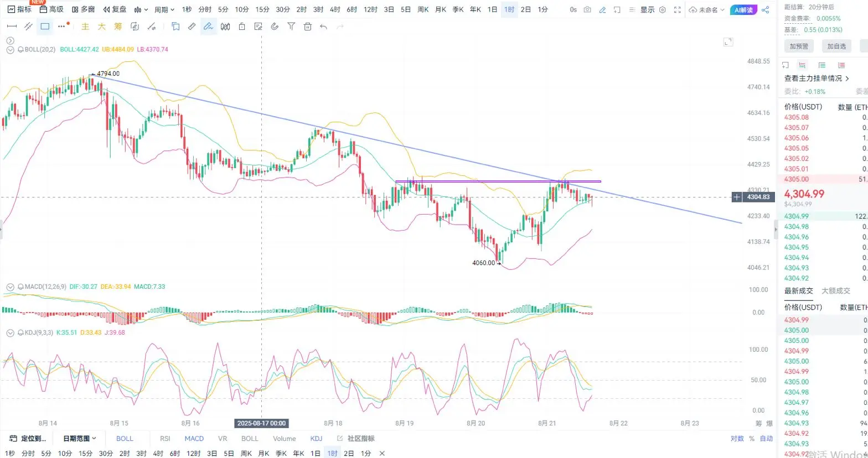This screenshot has width=868, height=458.
Task: Open more drawing tools (three dots)
Action: pos(63,25)
